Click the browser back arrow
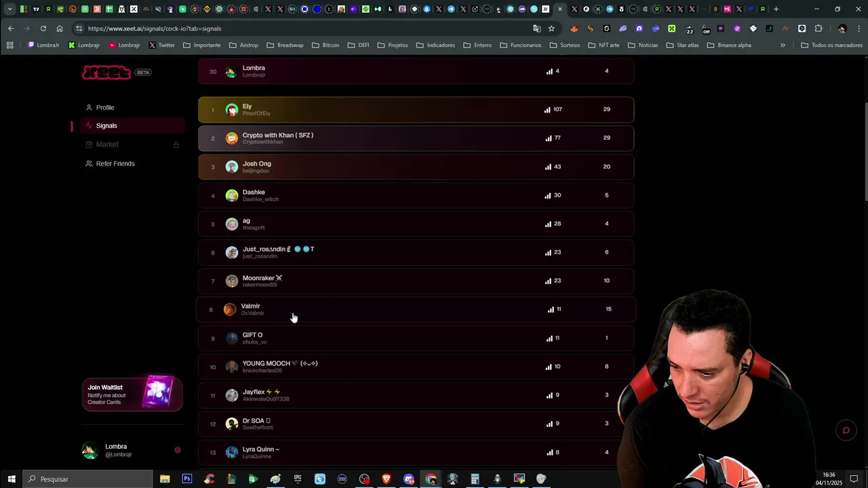The image size is (868, 488). [x=11, y=28]
